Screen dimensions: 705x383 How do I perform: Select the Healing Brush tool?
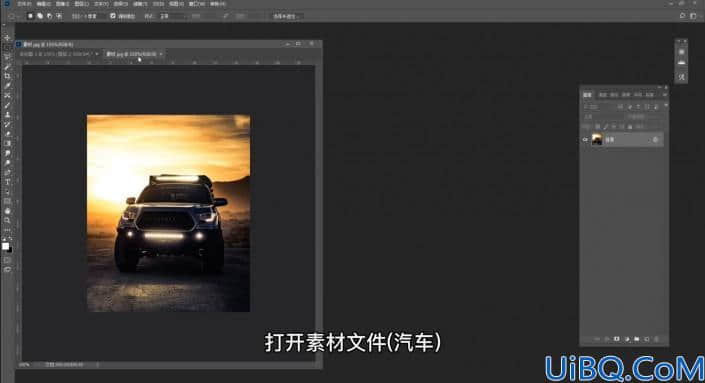[7, 95]
